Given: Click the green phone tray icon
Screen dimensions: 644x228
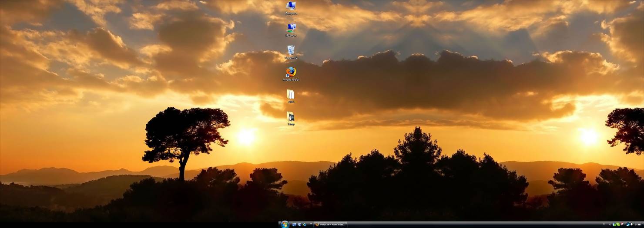Looking at the screenshot, I should point(618,225).
